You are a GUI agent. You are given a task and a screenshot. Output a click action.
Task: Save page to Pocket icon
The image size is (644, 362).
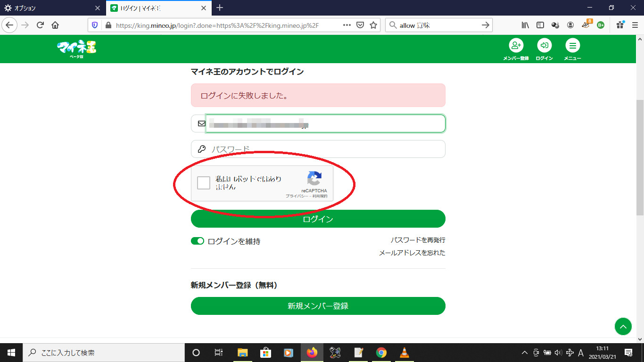pyautogui.click(x=360, y=25)
